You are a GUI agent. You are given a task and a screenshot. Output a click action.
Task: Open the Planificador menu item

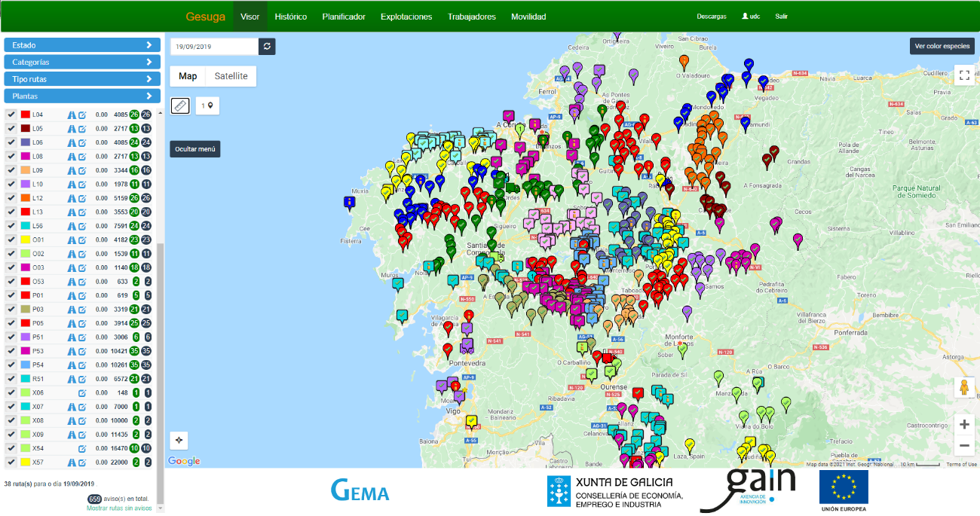pos(344,17)
